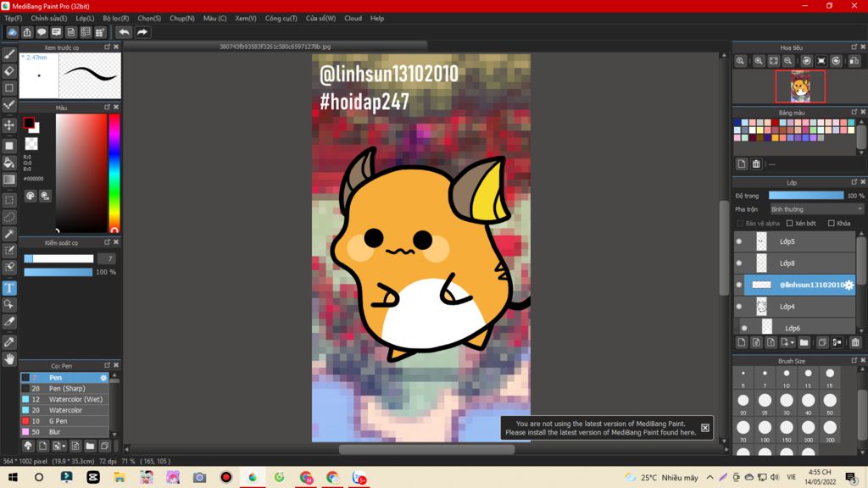
Task: Select the rectangular Select tool
Action: pos(9,200)
